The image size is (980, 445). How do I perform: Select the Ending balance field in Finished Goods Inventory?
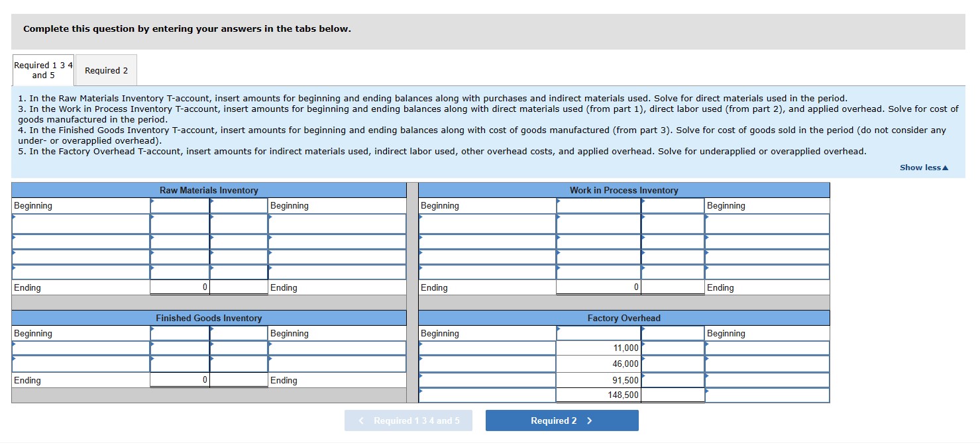[179, 380]
